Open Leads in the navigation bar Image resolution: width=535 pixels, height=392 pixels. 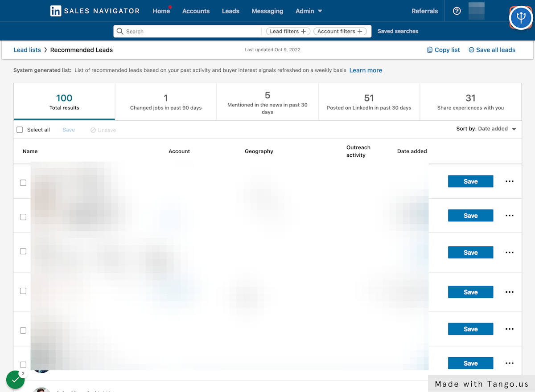pos(230,11)
